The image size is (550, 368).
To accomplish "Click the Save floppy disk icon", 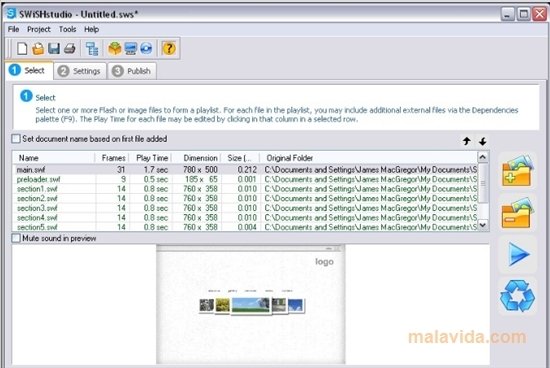I will coord(54,48).
